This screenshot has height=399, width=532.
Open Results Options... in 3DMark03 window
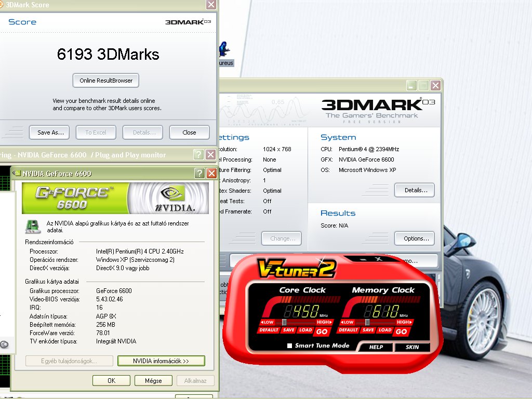click(414, 238)
